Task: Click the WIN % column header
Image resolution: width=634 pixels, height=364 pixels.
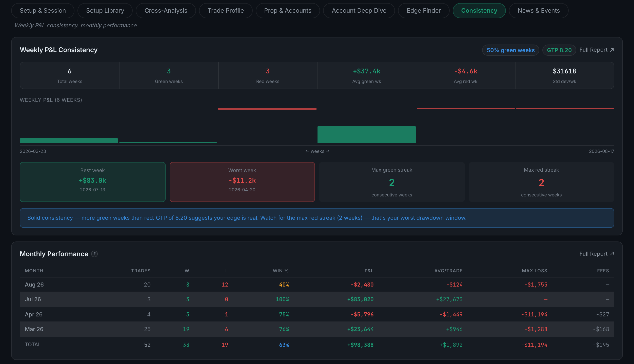Action: point(281,271)
